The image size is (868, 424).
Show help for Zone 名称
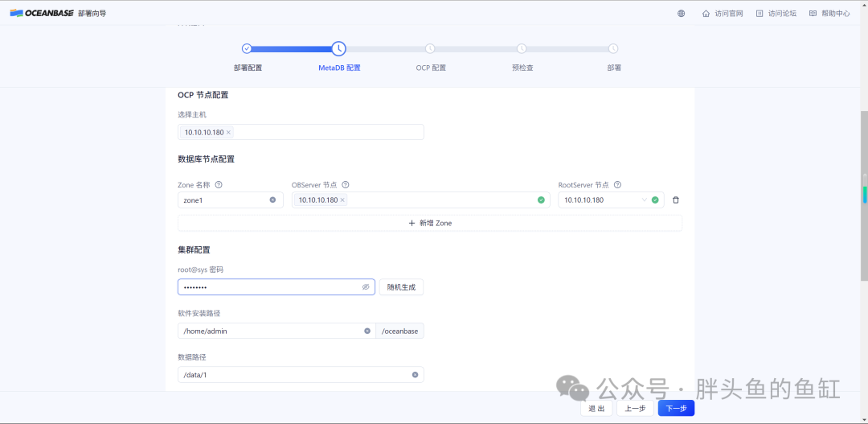pos(218,184)
